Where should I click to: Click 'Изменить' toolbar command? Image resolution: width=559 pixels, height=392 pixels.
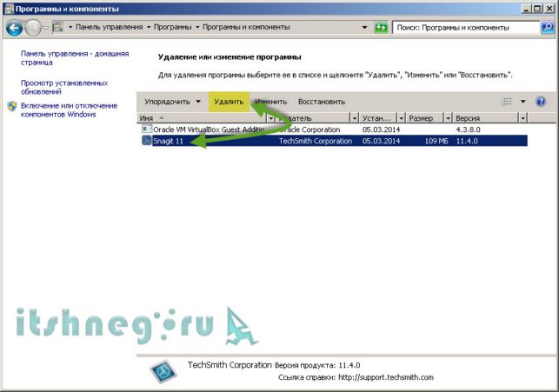pos(271,102)
